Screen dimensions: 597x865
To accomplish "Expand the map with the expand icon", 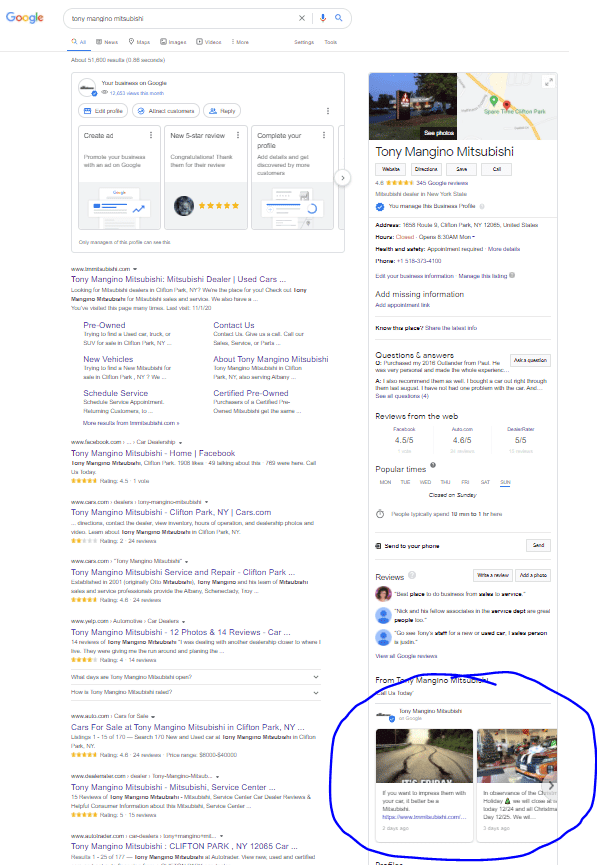I will [548, 82].
